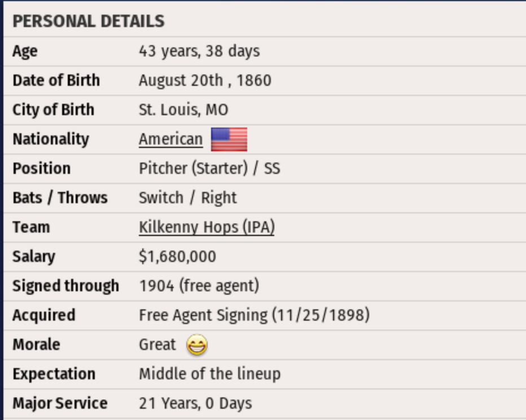This screenshot has height=420, width=526.
Task: Select the Pitcher (Starter) / SS position value
Action: click(209, 169)
